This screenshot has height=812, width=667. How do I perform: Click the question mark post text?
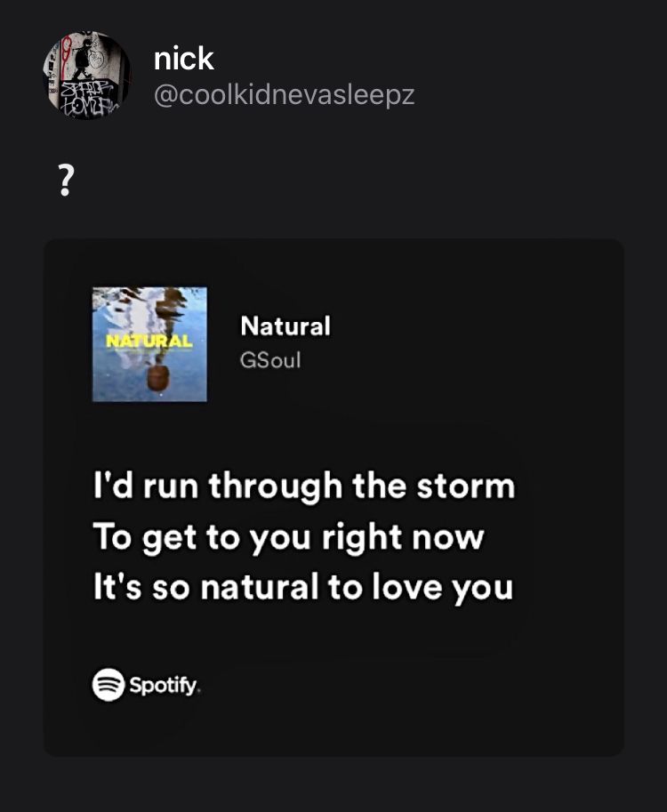66,182
